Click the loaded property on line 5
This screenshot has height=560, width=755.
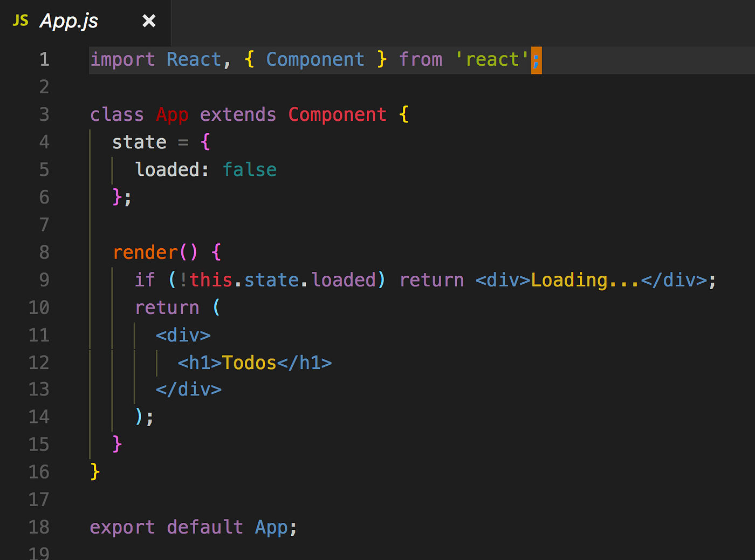tap(168, 169)
